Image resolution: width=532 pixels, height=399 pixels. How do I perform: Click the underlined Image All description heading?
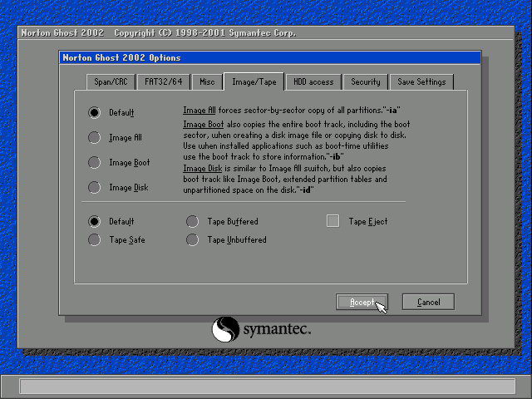tap(199, 111)
